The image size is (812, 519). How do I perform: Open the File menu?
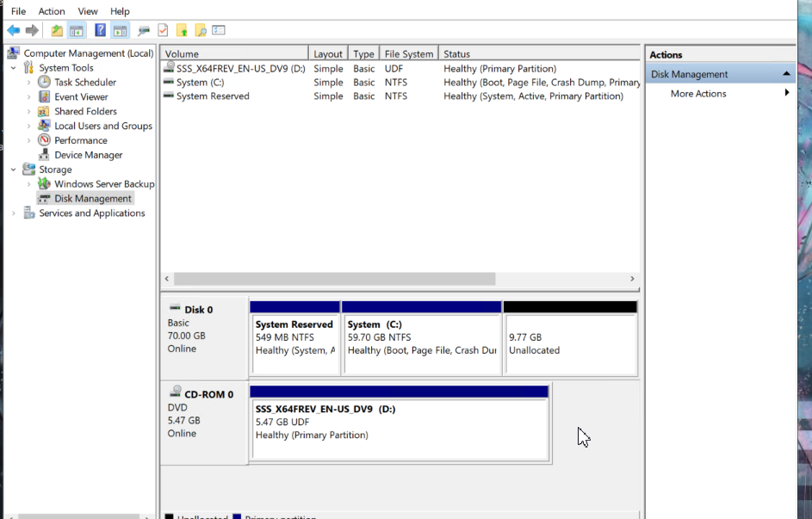[19, 11]
